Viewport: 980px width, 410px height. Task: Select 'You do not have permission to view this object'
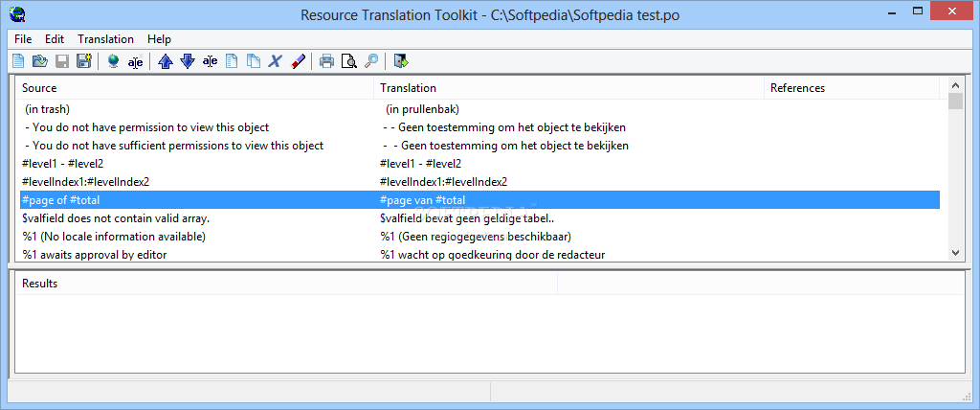tap(146, 127)
